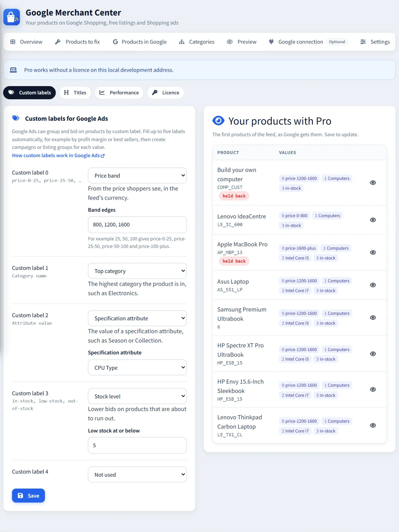Image resolution: width=399 pixels, height=532 pixels.
Task: Go to Products in Google section
Action: (140, 42)
